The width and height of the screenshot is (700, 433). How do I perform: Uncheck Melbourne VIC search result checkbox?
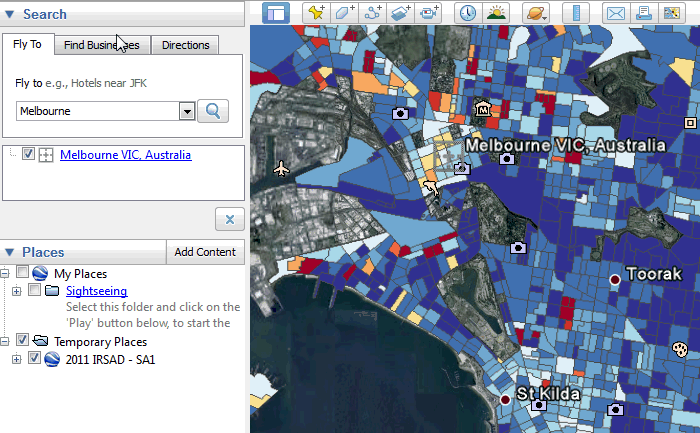coord(28,155)
